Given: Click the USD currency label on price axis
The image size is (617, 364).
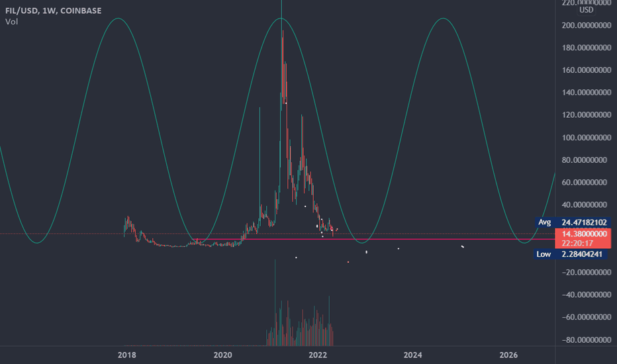Looking at the screenshot, I should pos(586,10).
